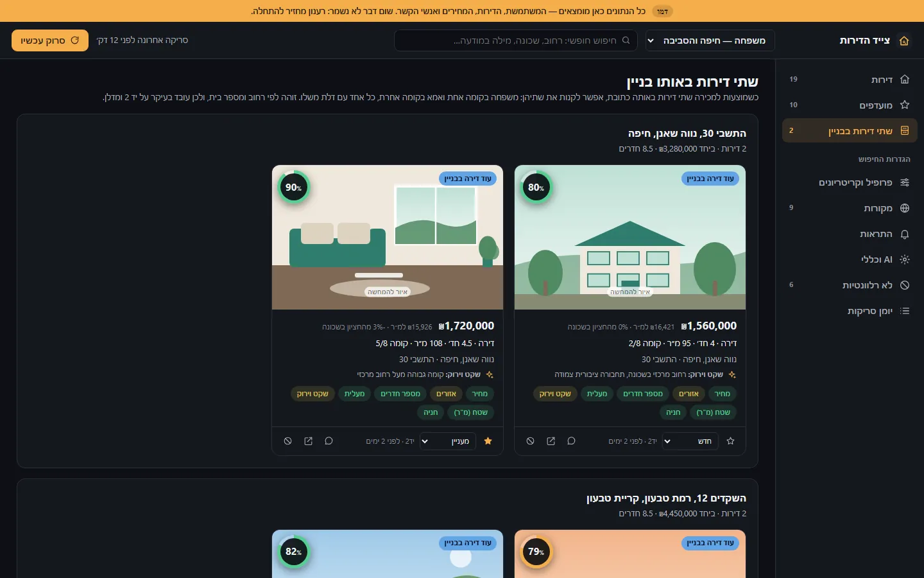Click the ban icon next to לא רלוונטיות
The image size is (924, 578).
[x=905, y=285]
